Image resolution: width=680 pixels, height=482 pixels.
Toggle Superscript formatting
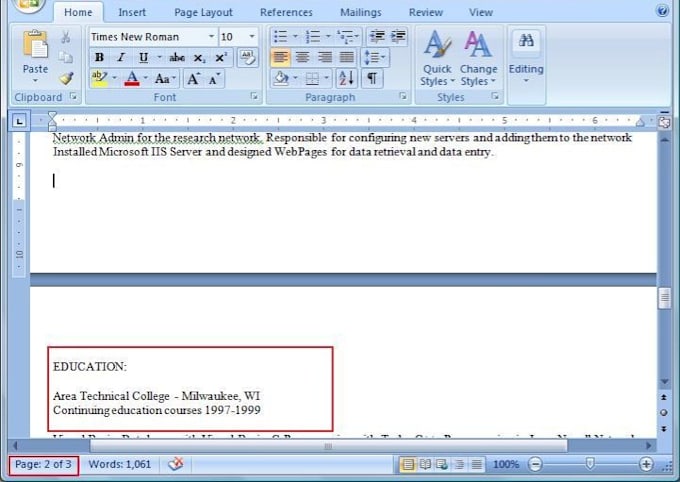221,57
